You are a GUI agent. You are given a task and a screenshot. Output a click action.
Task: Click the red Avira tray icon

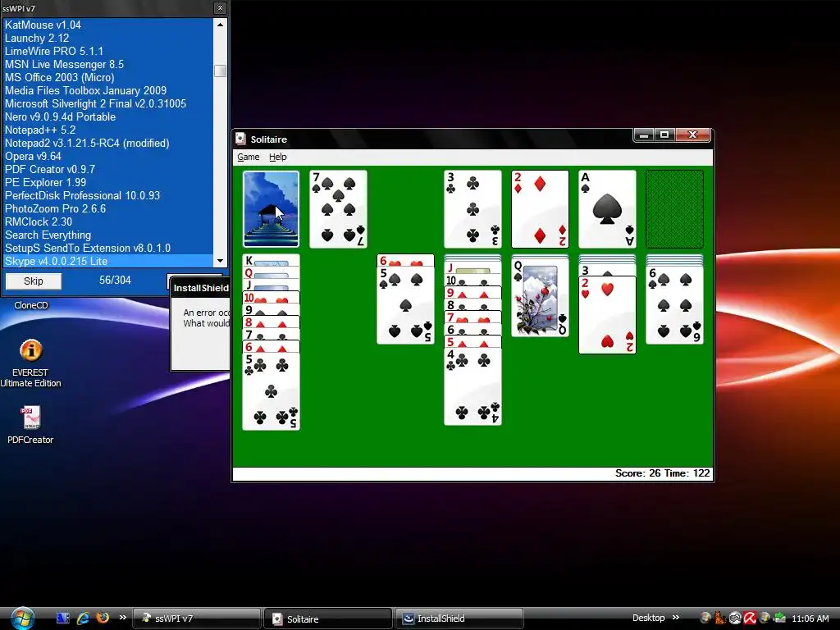point(750,619)
